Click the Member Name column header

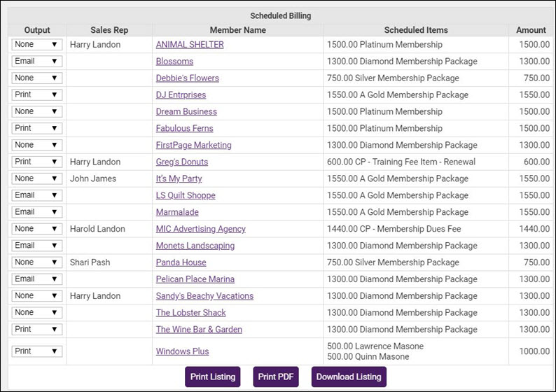238,30
